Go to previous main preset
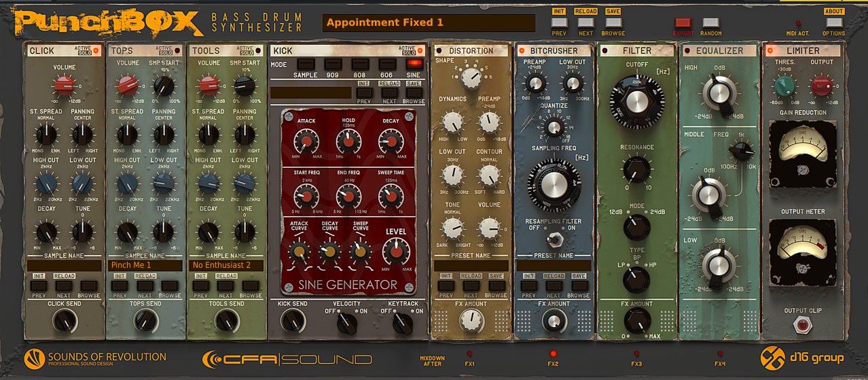The image size is (868, 380). [x=559, y=22]
